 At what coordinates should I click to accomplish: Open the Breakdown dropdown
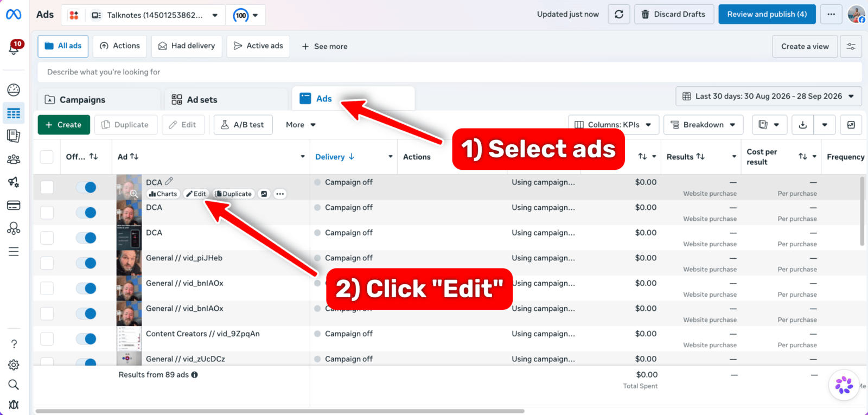pyautogui.click(x=703, y=125)
